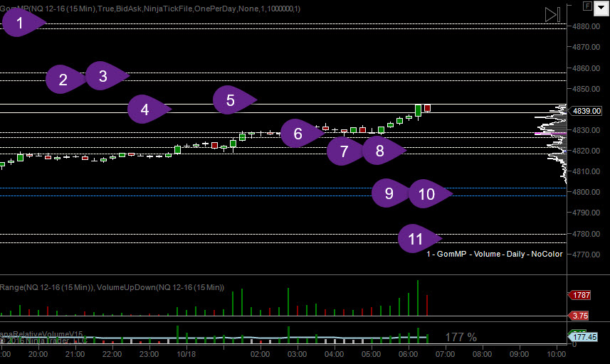Click the 03:00 time axis label
This screenshot has height=364, width=610.
(297, 354)
